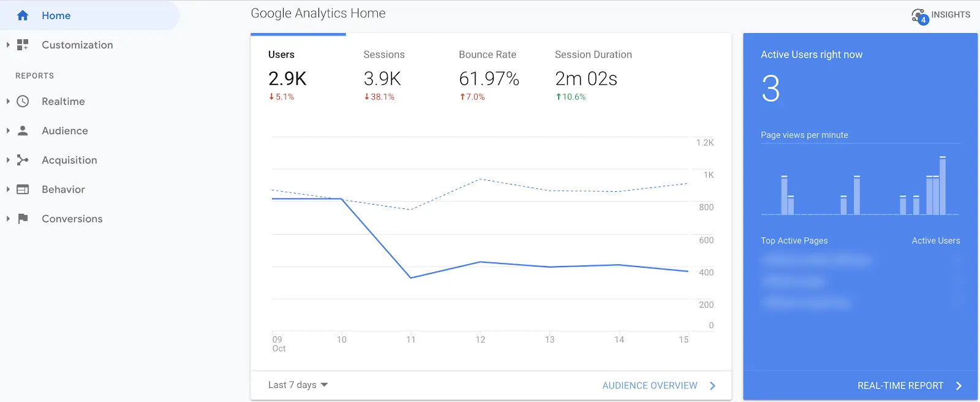Open Realtime reports label
Viewport: 980px width, 402px height.
(x=63, y=101)
